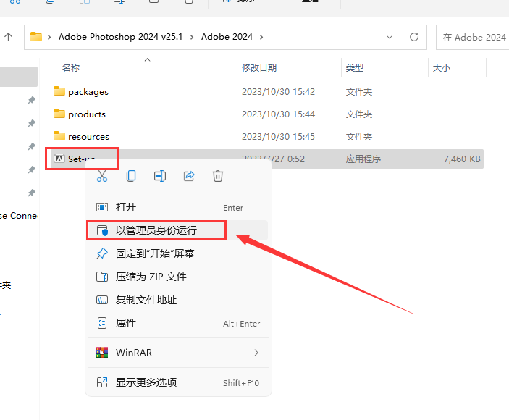Open the address bar history dropdown
The height and width of the screenshot is (420, 509).
(x=390, y=37)
